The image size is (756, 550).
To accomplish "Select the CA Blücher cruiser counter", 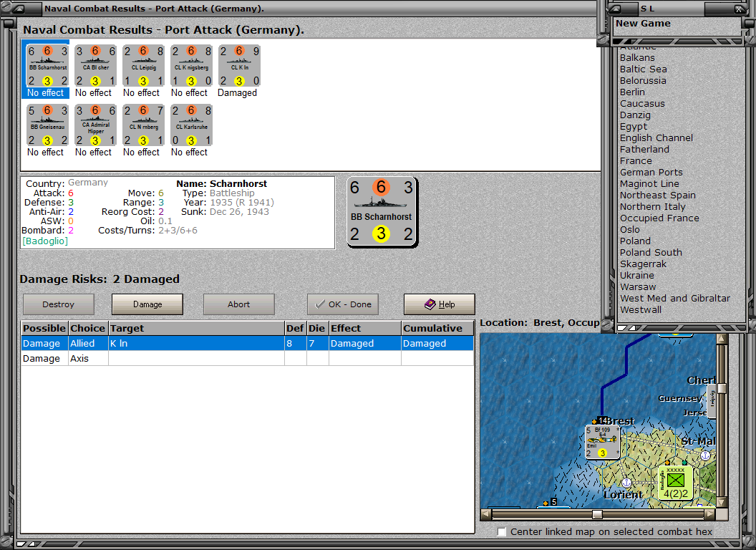I will point(95,66).
